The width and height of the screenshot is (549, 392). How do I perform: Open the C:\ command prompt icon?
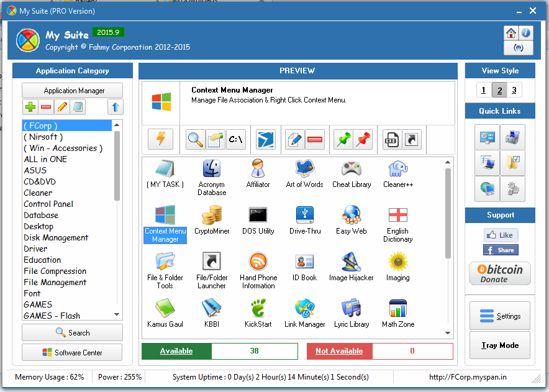point(235,139)
